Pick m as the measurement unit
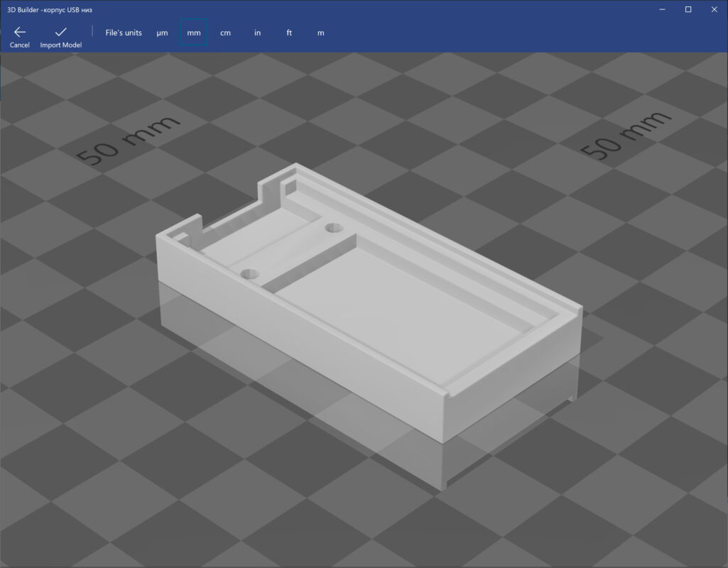728x568 pixels. (x=320, y=33)
